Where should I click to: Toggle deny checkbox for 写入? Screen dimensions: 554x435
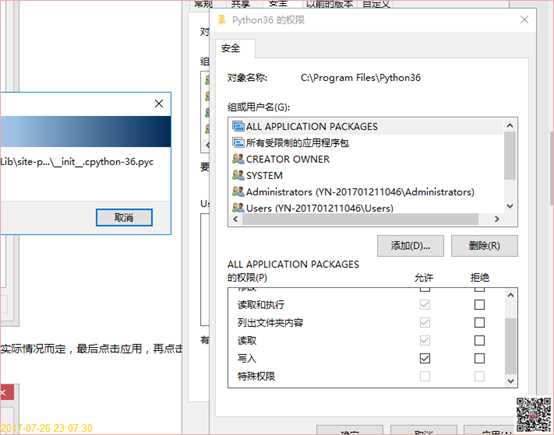tap(479, 358)
